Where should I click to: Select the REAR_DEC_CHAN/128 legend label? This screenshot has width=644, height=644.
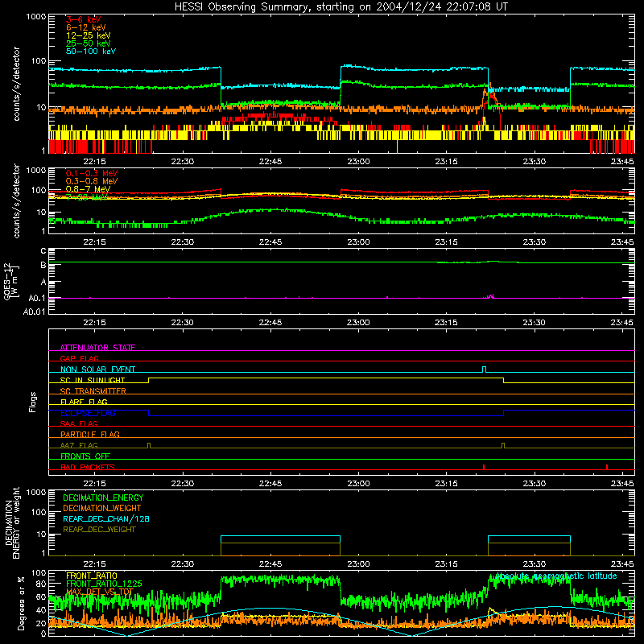pyautogui.click(x=106, y=518)
